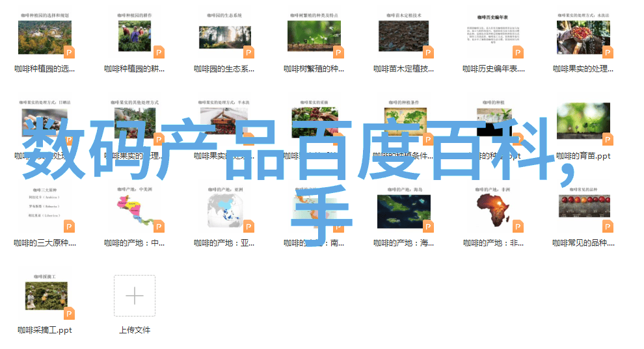Click the 上传文件 upload label
This screenshot has width=644, height=349.
coord(135,330)
